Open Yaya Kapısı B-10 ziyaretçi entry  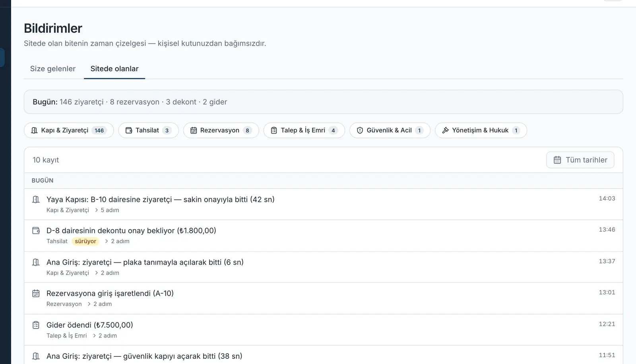click(323, 204)
